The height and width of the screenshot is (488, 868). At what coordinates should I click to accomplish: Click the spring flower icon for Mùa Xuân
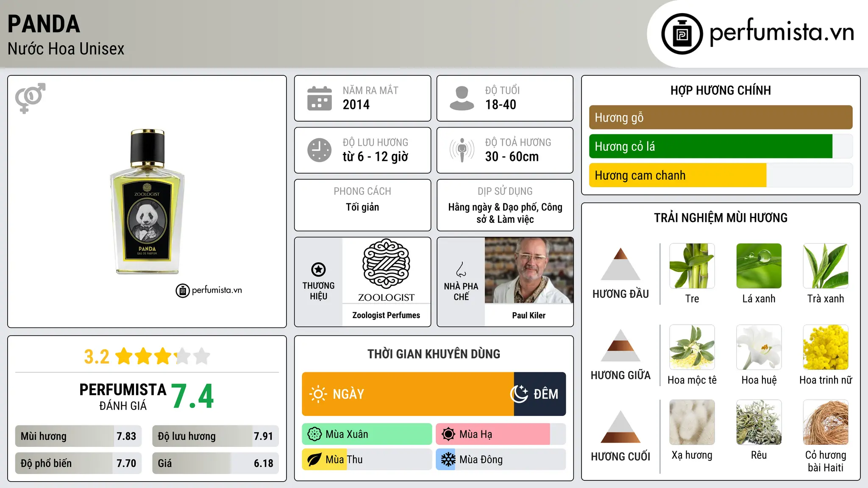[314, 434]
